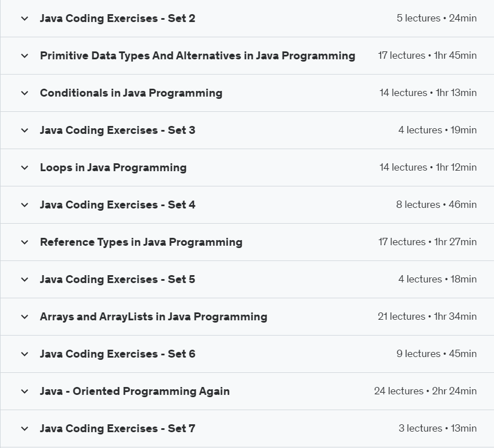Click the Reference Types in Java Programming title
Viewport: 494px width, 448px height.
(141, 242)
